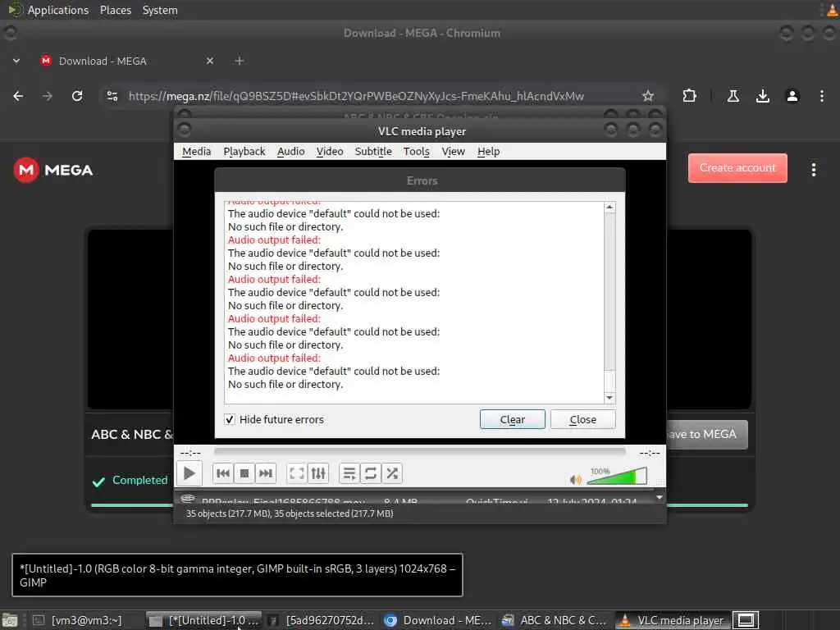Go back in Chromium

point(18,96)
